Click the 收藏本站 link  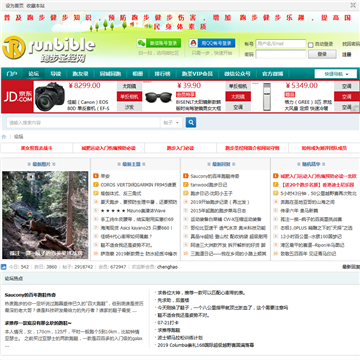[x=35, y=6]
